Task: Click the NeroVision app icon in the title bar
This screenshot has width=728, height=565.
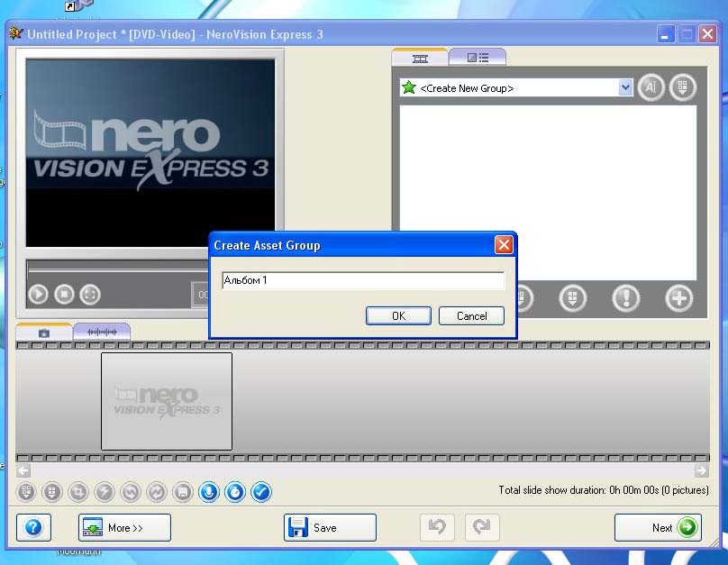Action: (16, 33)
